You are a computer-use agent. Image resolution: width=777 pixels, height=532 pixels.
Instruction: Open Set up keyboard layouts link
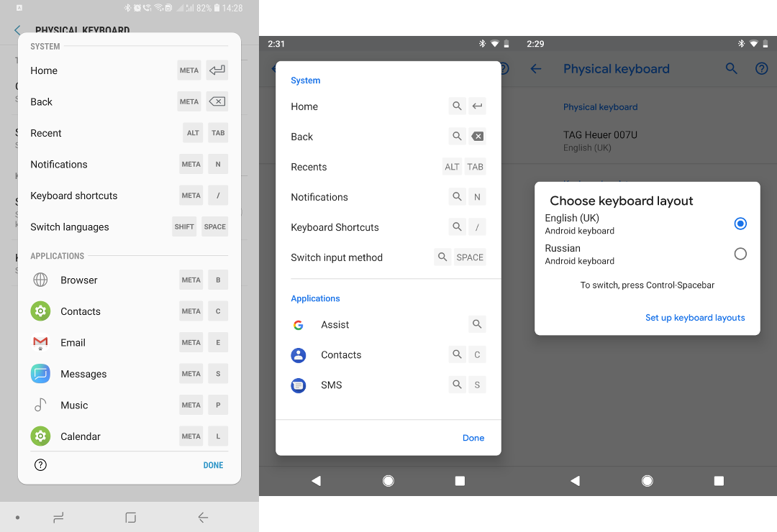pyautogui.click(x=695, y=318)
